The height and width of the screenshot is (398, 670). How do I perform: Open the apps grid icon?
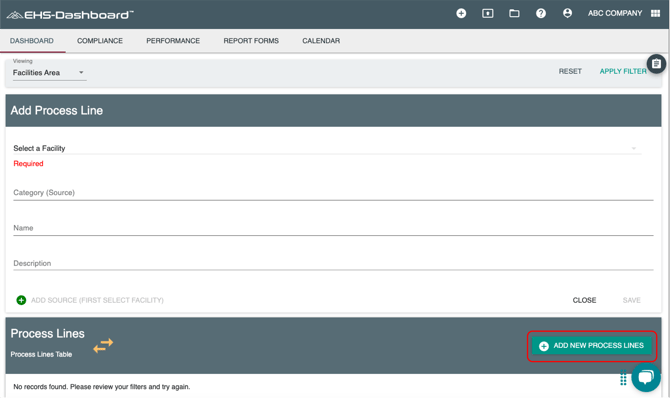655,13
